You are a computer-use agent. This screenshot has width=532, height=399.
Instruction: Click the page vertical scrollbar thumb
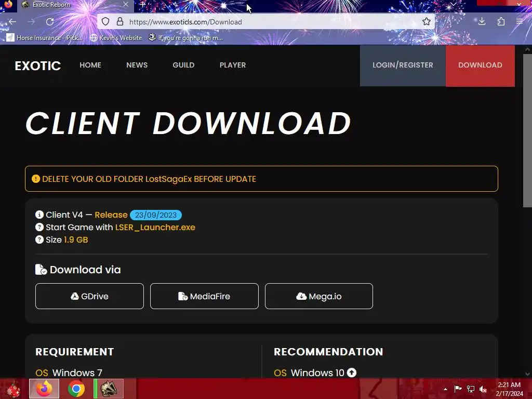[527, 130]
